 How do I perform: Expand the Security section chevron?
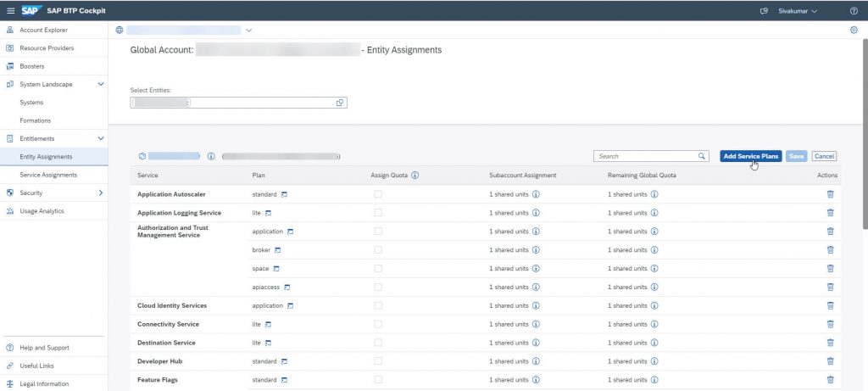[101, 193]
